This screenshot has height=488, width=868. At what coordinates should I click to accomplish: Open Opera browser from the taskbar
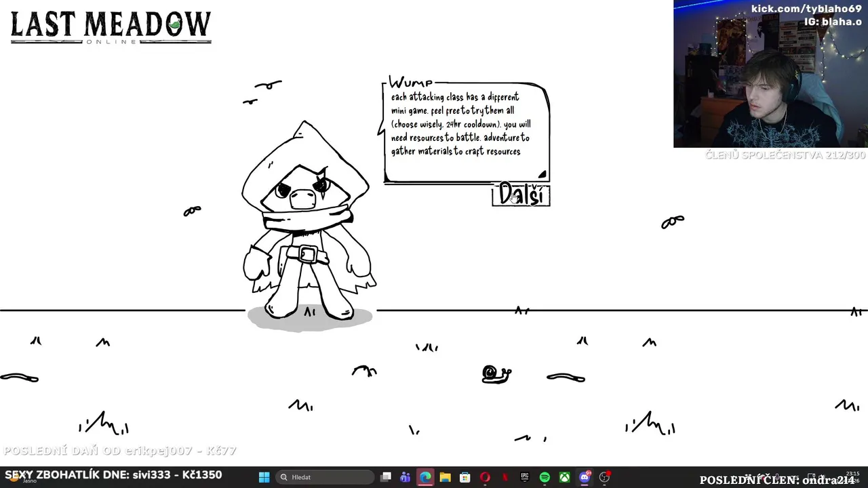click(x=485, y=477)
